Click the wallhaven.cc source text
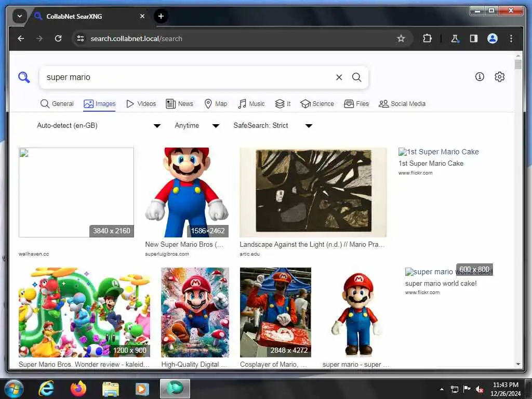Viewport: 532px width, 399px height. click(34, 254)
